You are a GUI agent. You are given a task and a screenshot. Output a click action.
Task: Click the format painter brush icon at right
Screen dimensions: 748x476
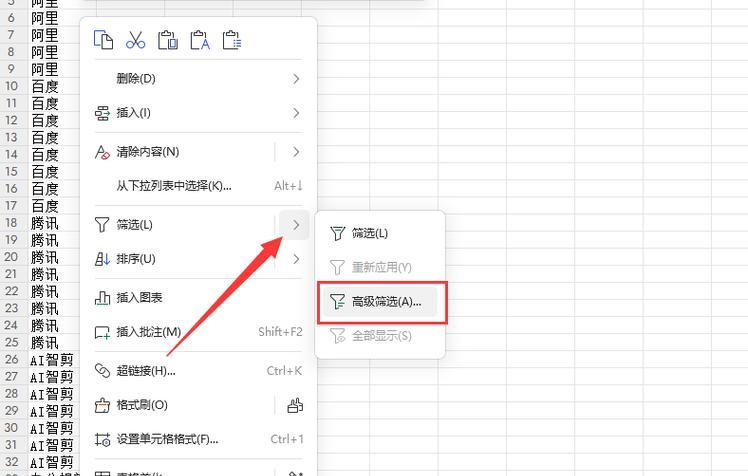[295, 405]
